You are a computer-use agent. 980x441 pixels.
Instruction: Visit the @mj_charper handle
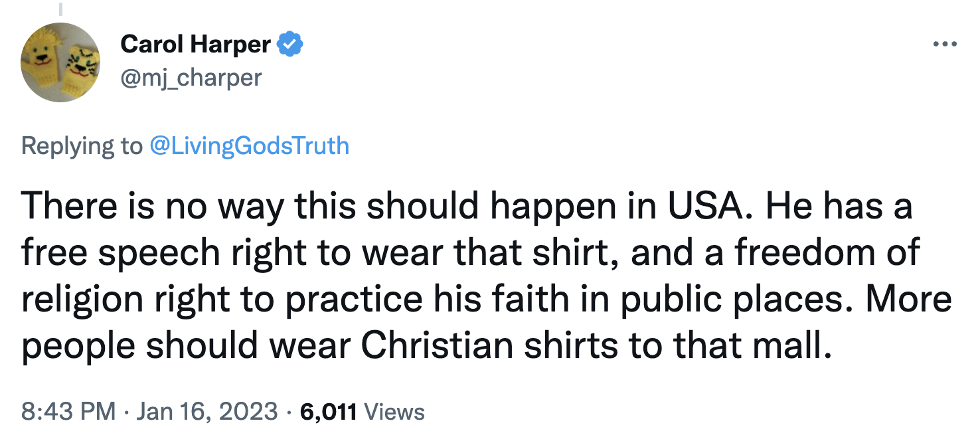point(191,78)
